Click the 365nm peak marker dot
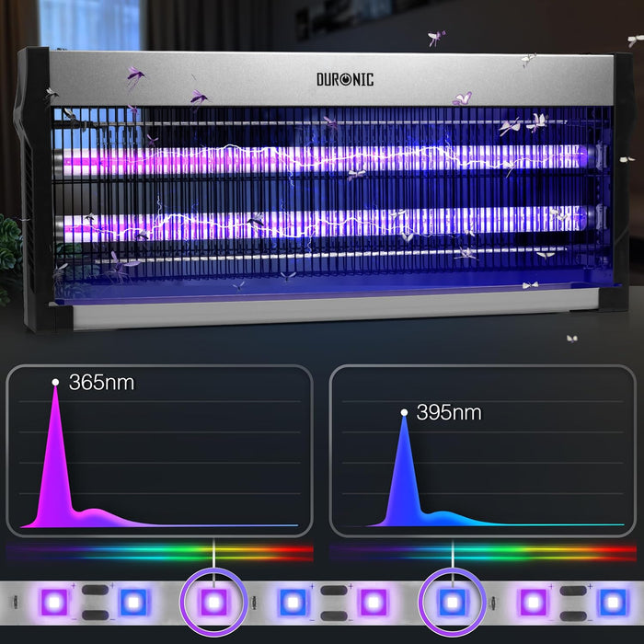Viewport: 644px width, 644px height. (55, 383)
